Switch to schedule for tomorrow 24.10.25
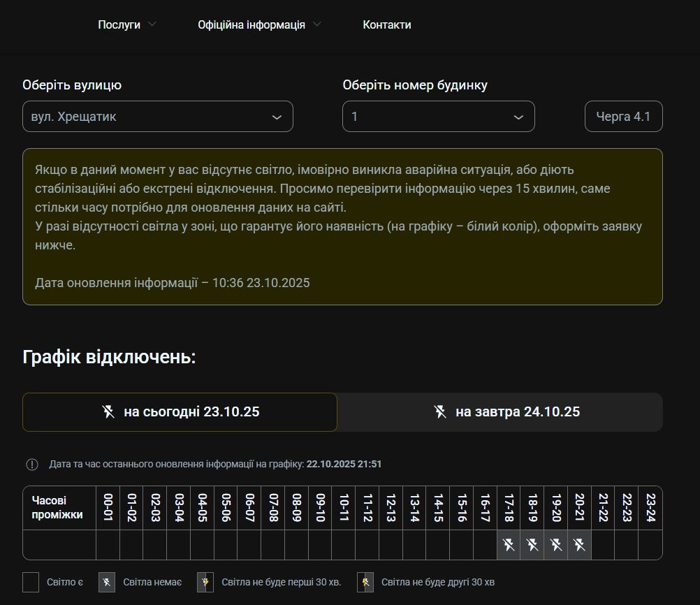Screen dimensions: 700x605 tap(500, 412)
